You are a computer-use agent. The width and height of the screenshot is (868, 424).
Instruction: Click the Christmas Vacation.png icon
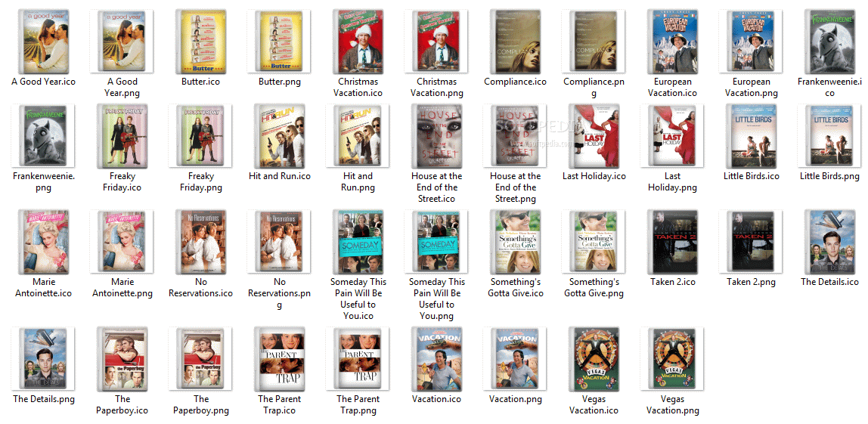(x=436, y=41)
